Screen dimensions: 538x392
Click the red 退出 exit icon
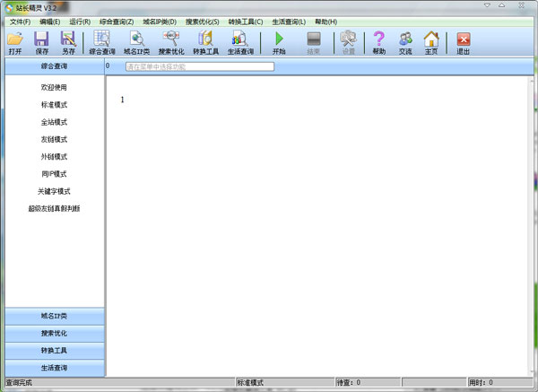pos(463,39)
